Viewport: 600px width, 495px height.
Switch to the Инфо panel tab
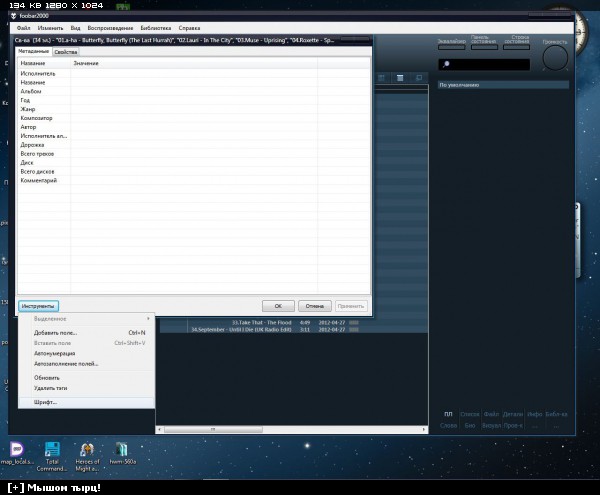(x=535, y=414)
